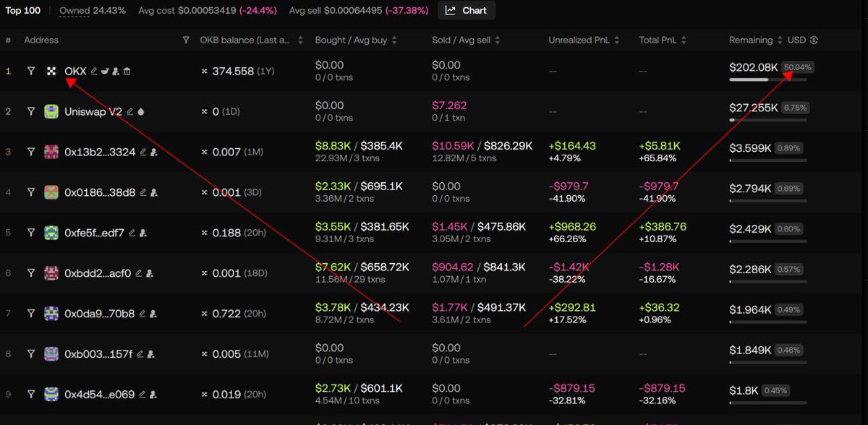Edit the 0xb003...157f label pencil icon
This screenshot has height=425, width=868.
[x=140, y=355]
